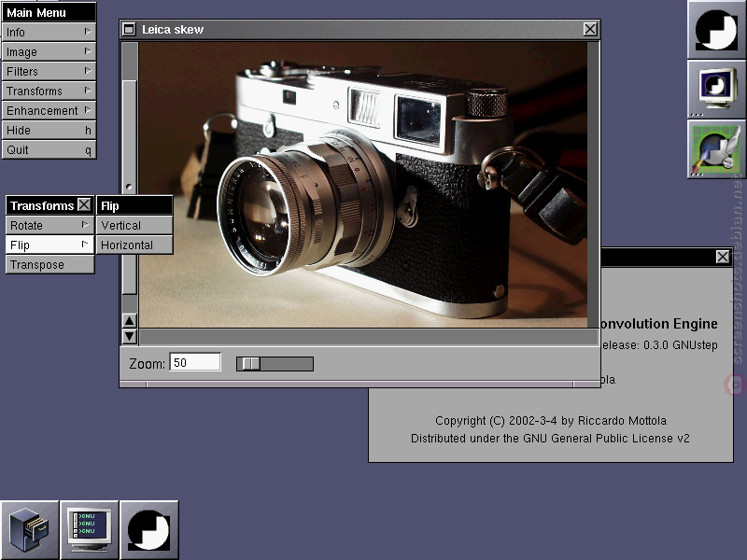Viewport: 747px width, 560px height.
Task: Click the horizontal scrollbar under the image
Action: pos(368,337)
